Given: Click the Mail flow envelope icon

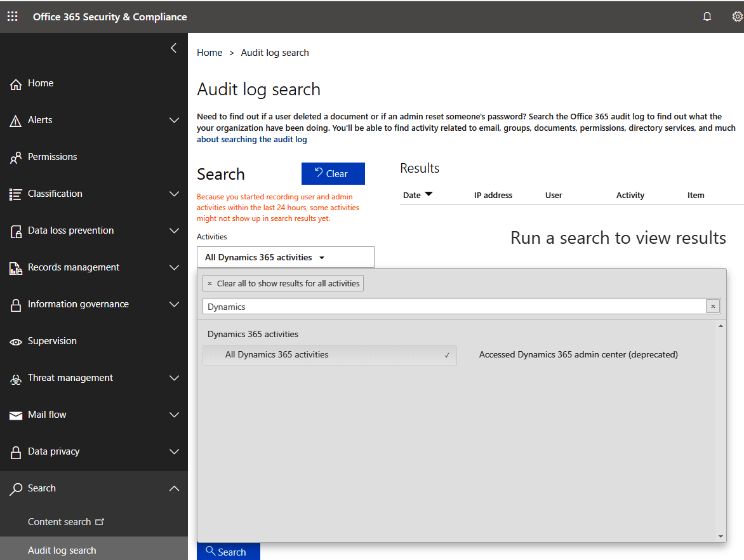Looking at the screenshot, I should click(x=16, y=416).
